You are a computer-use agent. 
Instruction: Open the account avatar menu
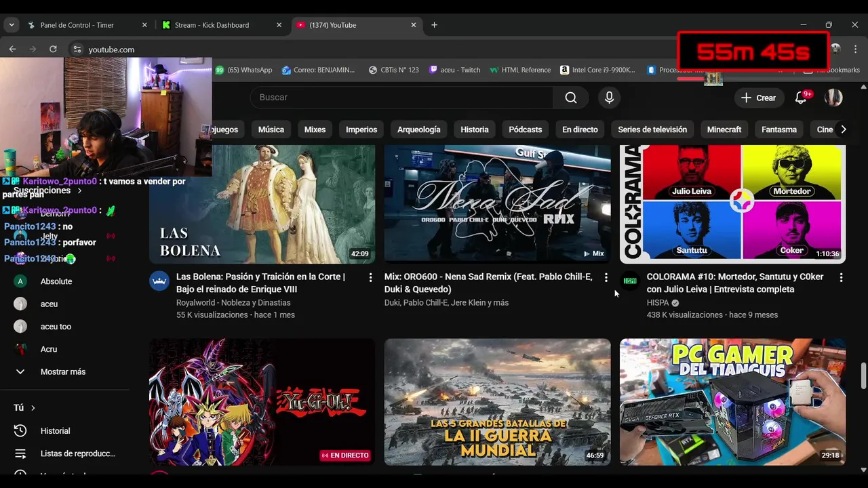point(833,98)
